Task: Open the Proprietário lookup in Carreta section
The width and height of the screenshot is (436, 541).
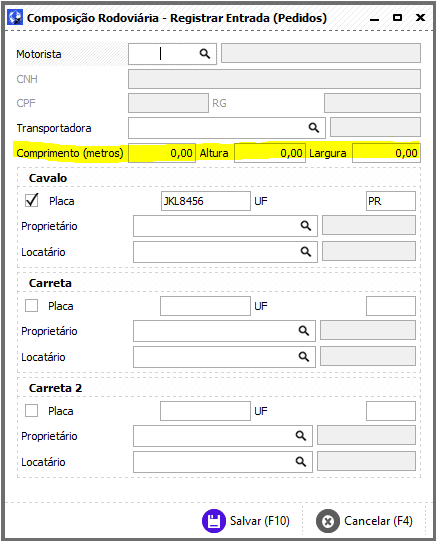Action: pos(304,331)
